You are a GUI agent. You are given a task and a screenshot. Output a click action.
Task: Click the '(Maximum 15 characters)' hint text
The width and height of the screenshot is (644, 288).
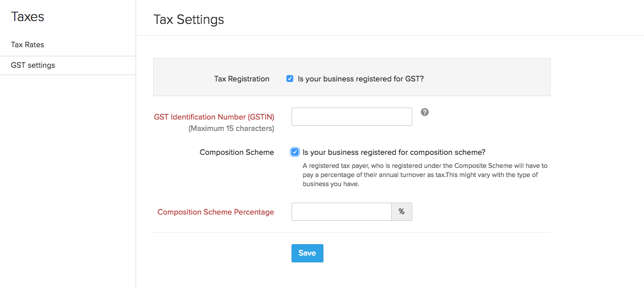pos(231,129)
